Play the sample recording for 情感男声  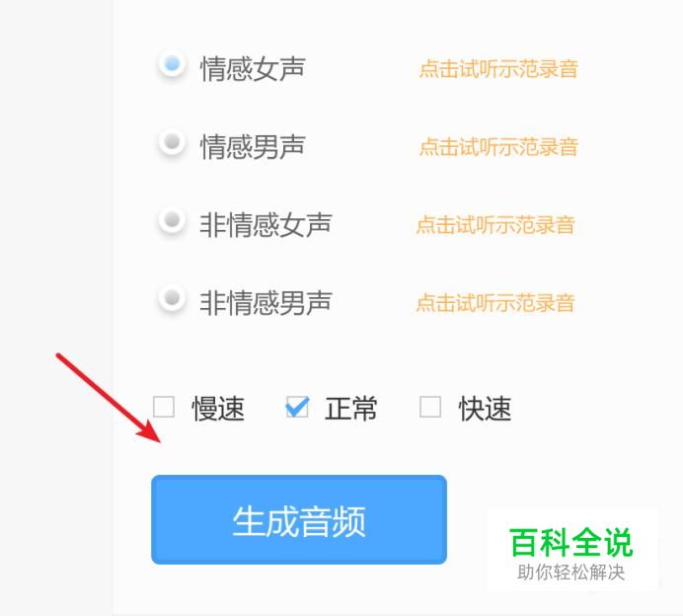(498, 147)
